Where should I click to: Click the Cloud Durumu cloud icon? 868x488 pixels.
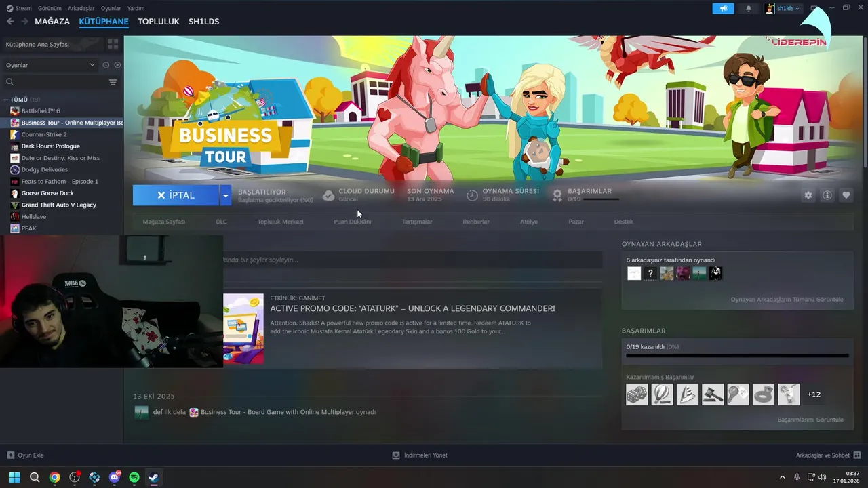pos(328,195)
